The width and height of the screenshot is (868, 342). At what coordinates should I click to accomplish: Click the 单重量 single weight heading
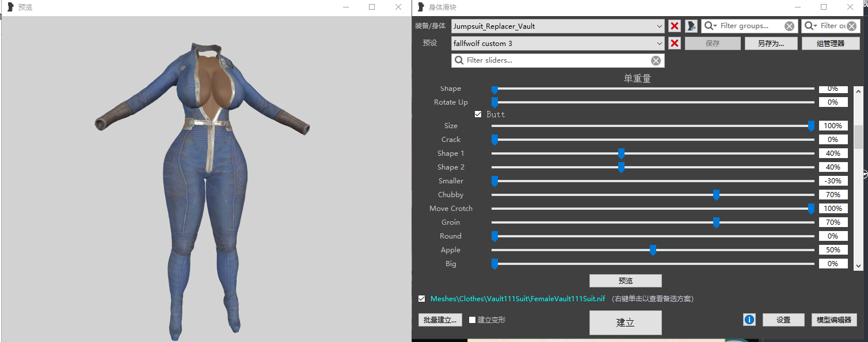(x=637, y=78)
